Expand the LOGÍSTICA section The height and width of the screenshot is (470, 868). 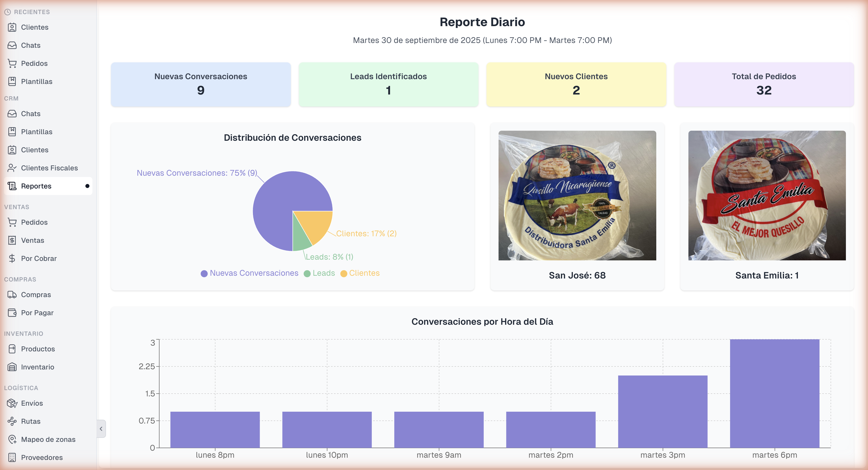pos(21,387)
